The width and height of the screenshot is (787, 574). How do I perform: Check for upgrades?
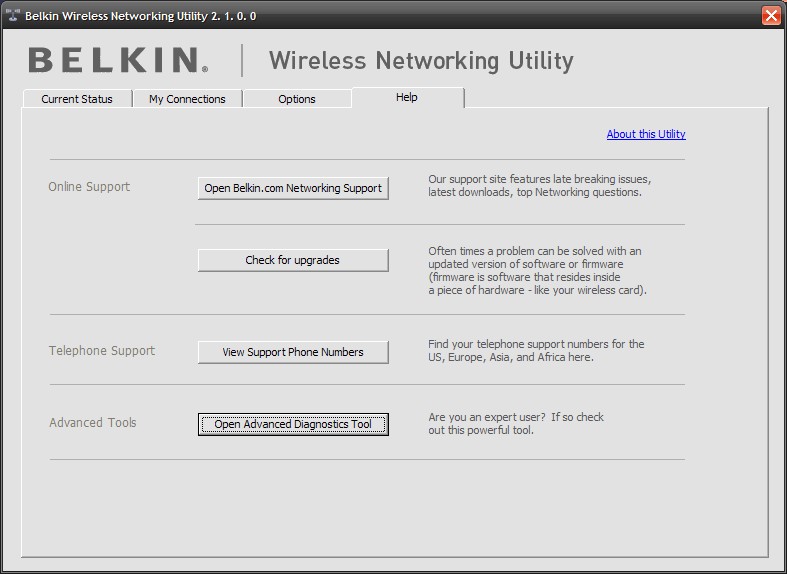(293, 260)
